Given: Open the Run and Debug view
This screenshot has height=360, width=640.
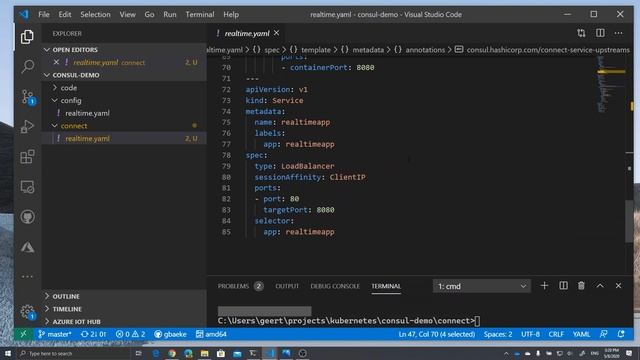Looking at the screenshot, I should click(x=27, y=127).
